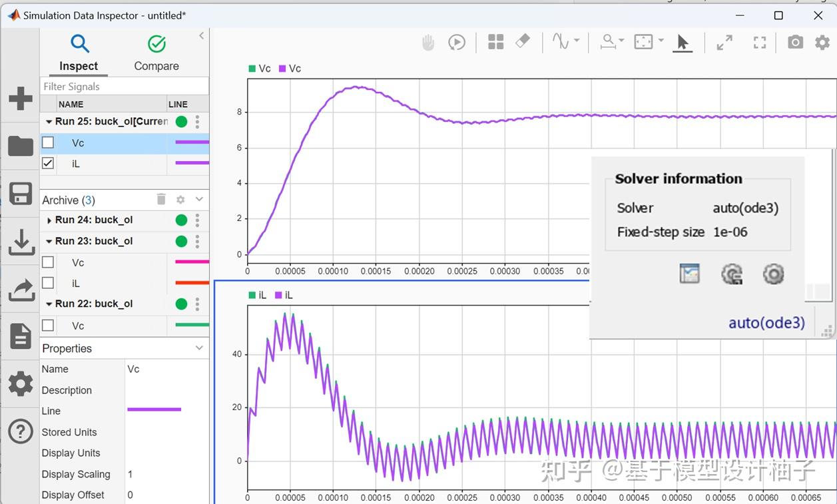The width and height of the screenshot is (837, 504).
Task: Switch to the Compare tab
Action: click(156, 53)
